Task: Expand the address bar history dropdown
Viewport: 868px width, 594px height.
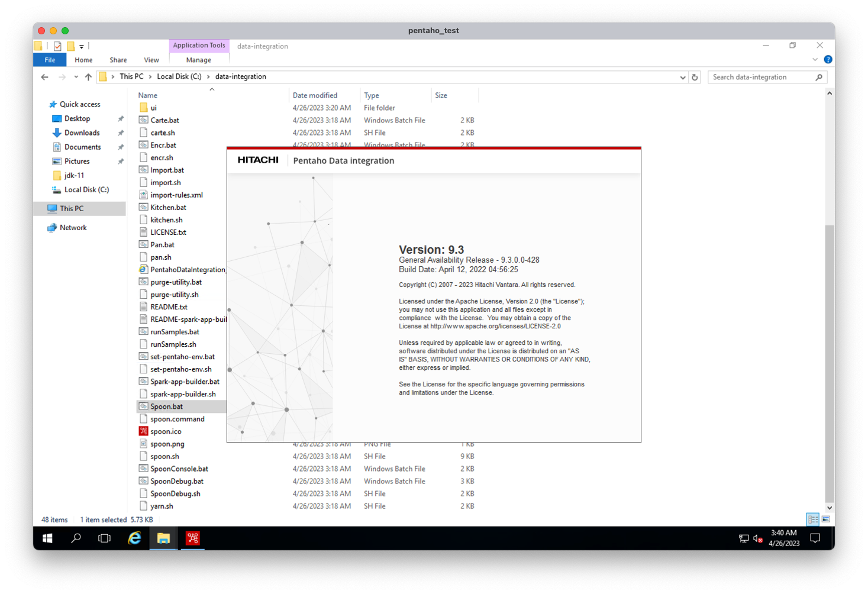Action: pos(682,77)
